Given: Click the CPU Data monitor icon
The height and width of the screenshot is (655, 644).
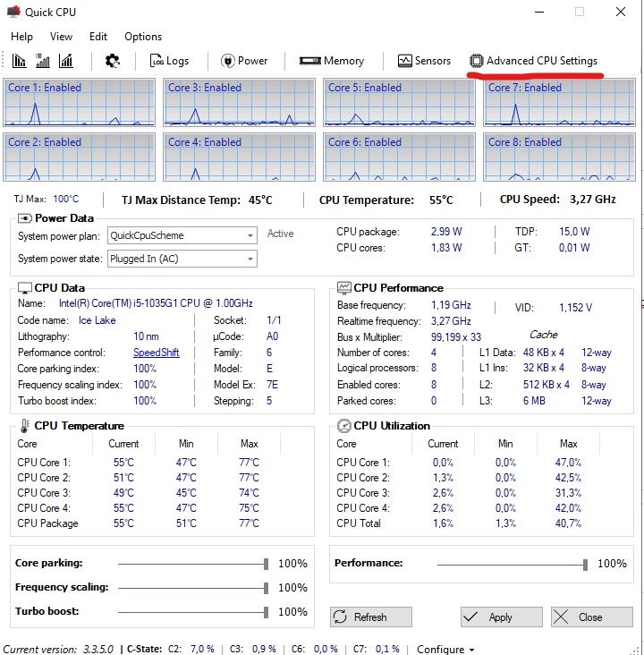Looking at the screenshot, I should tap(25, 288).
